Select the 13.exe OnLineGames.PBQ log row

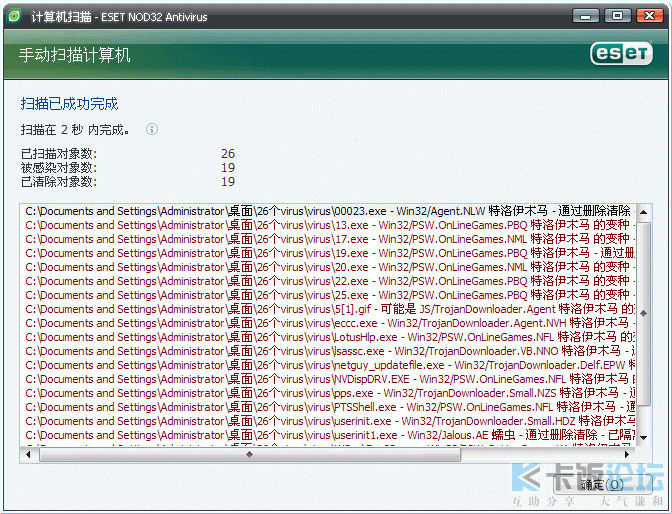point(329,225)
